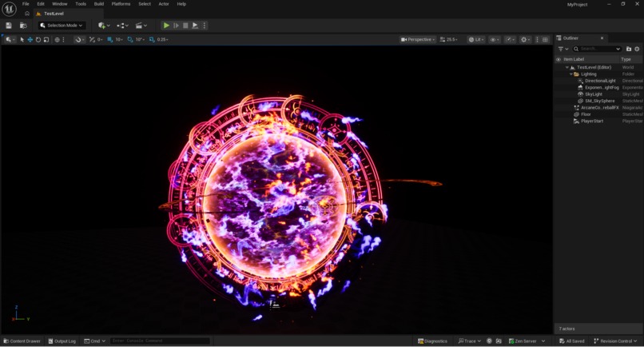Screen dimensions: 644x347
Task: Click the viewport three-dots options icon
Action: click(x=537, y=39)
